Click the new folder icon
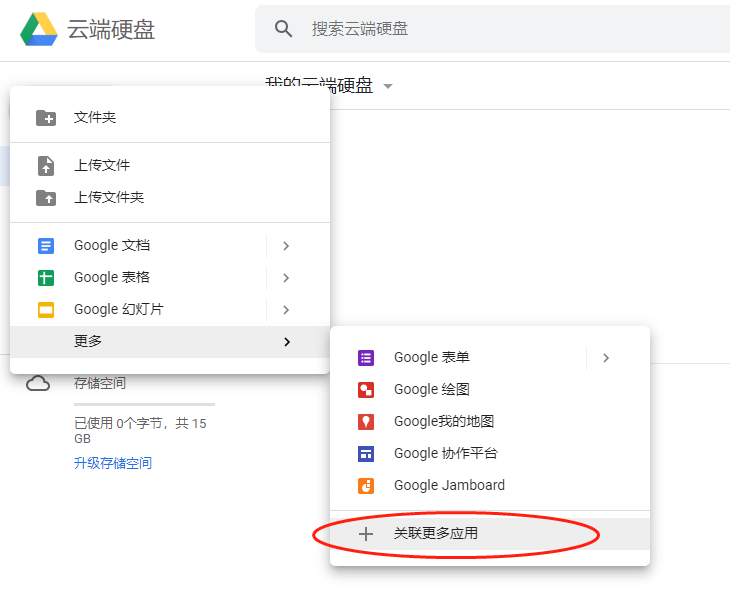Screen dimensions: 730x607 (46, 118)
